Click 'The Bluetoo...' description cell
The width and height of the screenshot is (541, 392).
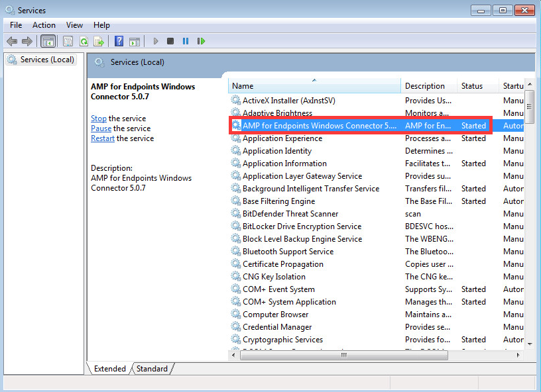429,252
